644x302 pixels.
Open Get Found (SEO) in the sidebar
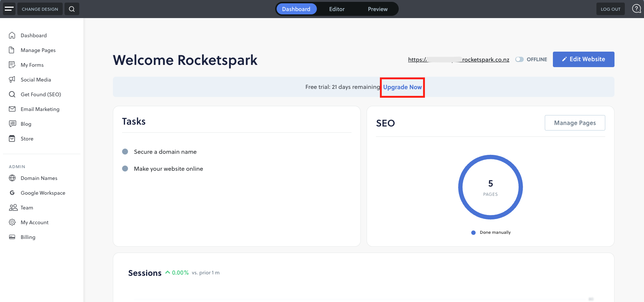coord(41,94)
